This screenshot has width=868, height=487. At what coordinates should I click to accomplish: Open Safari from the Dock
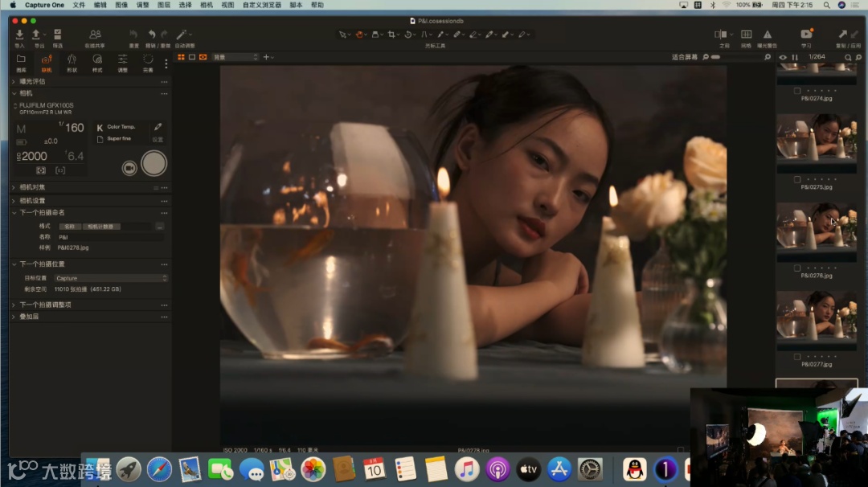pos(159,469)
